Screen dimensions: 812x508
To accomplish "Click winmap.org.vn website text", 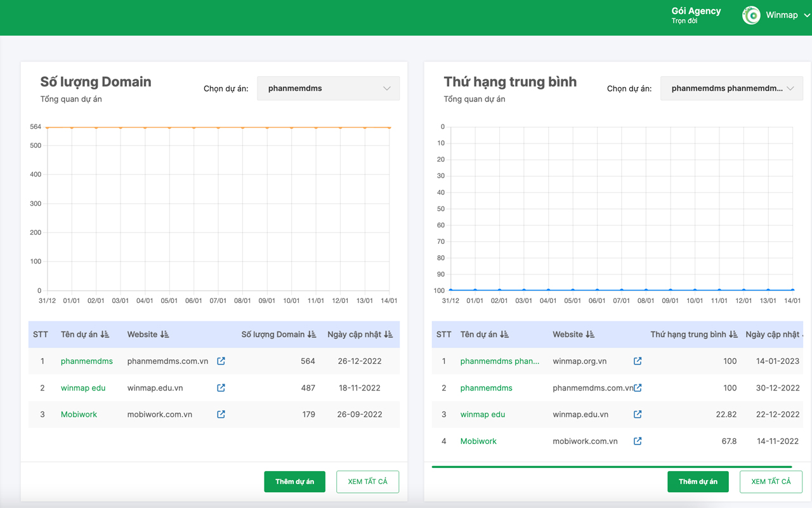I will [579, 361].
